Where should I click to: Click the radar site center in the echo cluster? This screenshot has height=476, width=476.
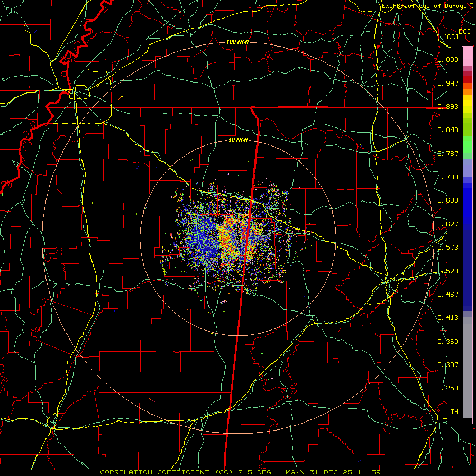(x=240, y=237)
